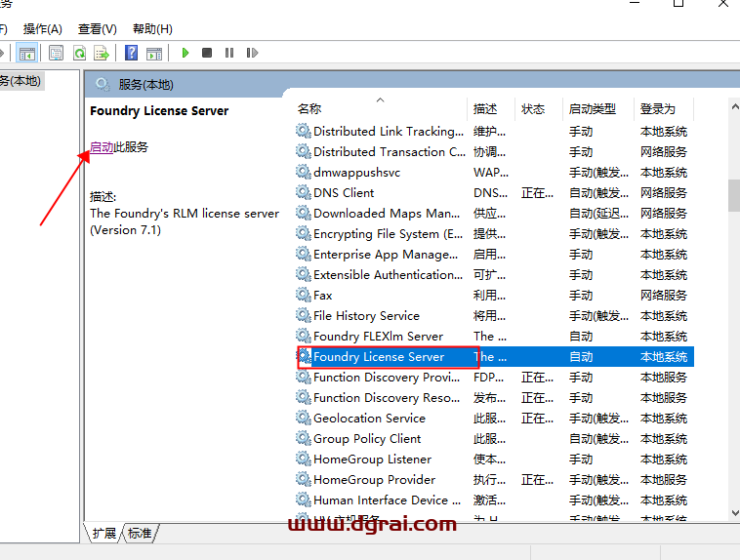Click the vertical scrollbar up arrow

pos(735,107)
